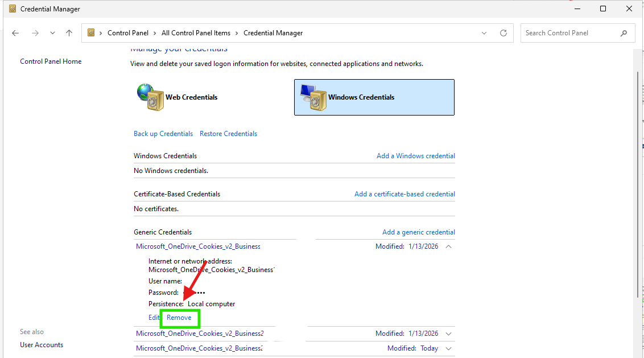Click the 'Password:' label
The image size is (644, 358).
[x=163, y=293]
